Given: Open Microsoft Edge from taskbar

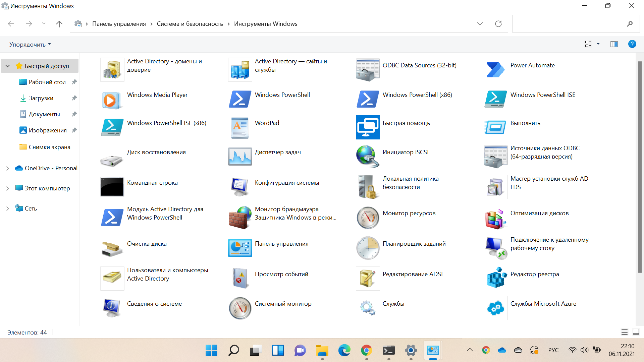Looking at the screenshot, I should (x=344, y=350).
